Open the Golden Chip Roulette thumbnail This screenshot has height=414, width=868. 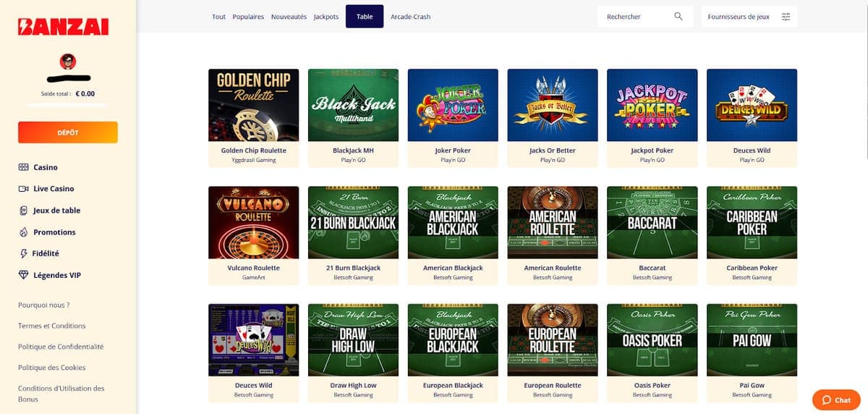pos(253,105)
